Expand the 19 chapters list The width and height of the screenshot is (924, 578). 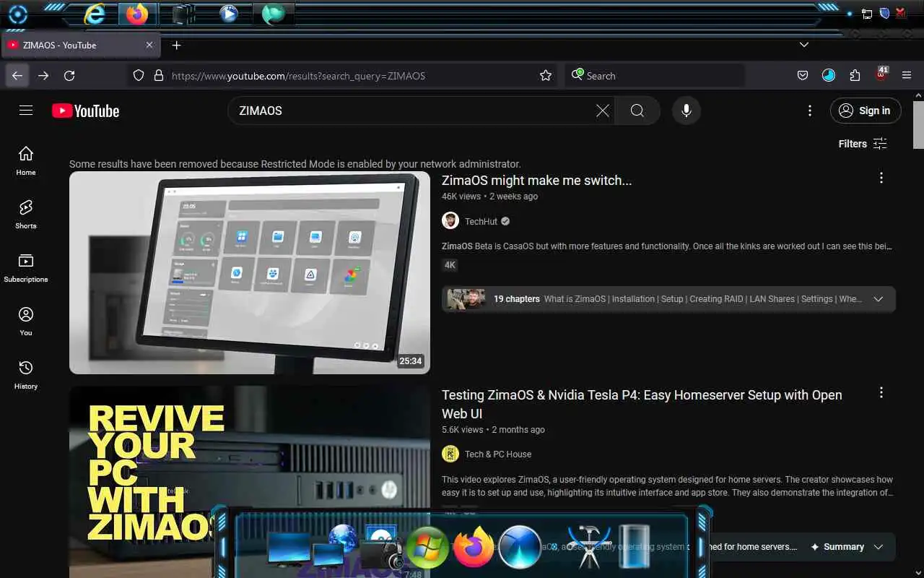[x=879, y=299]
